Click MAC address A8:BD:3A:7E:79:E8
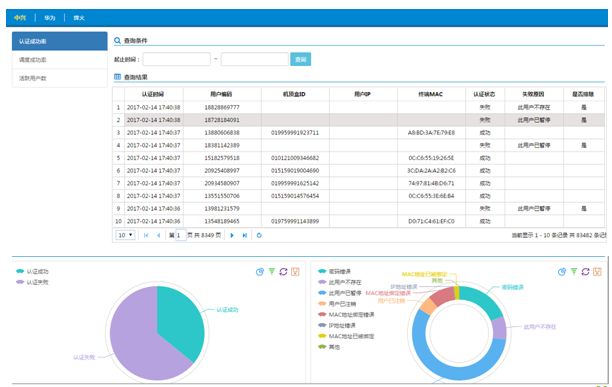The width and height of the screenshot is (612, 387). pyautogui.click(x=431, y=133)
